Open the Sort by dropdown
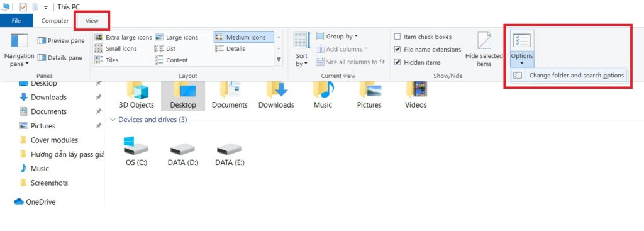This screenshot has width=644, height=231. click(301, 50)
